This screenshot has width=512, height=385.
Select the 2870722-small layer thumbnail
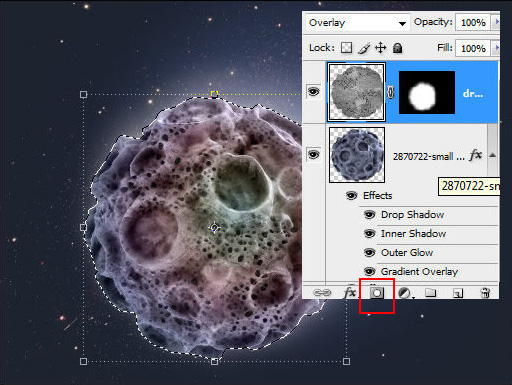(357, 155)
